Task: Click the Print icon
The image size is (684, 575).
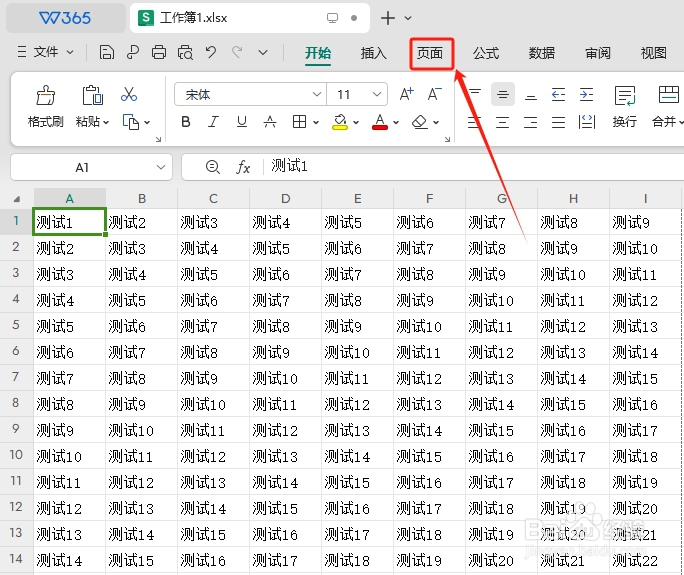Action: pyautogui.click(x=159, y=52)
